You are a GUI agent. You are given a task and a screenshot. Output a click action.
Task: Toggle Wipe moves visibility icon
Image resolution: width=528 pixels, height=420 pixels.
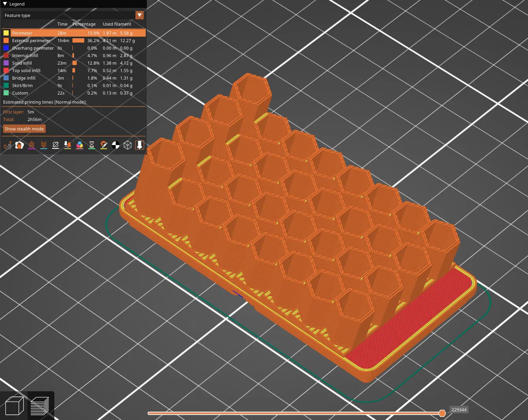[19, 145]
